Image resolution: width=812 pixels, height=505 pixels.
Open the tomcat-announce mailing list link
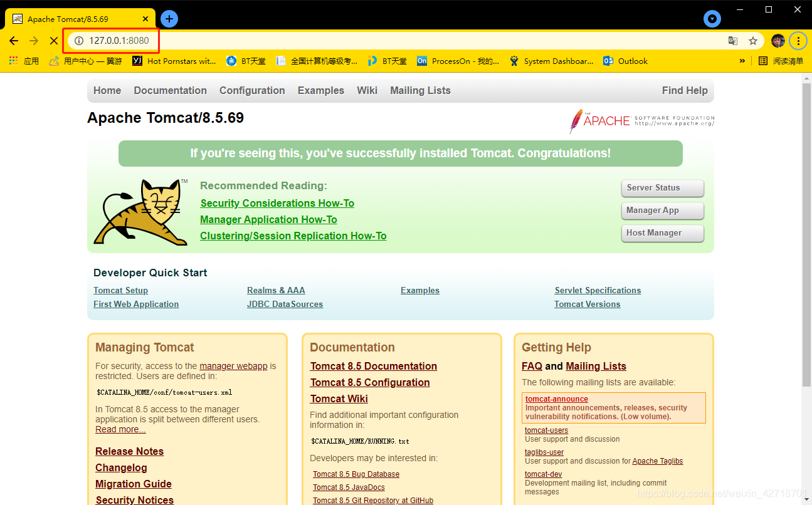tap(557, 399)
